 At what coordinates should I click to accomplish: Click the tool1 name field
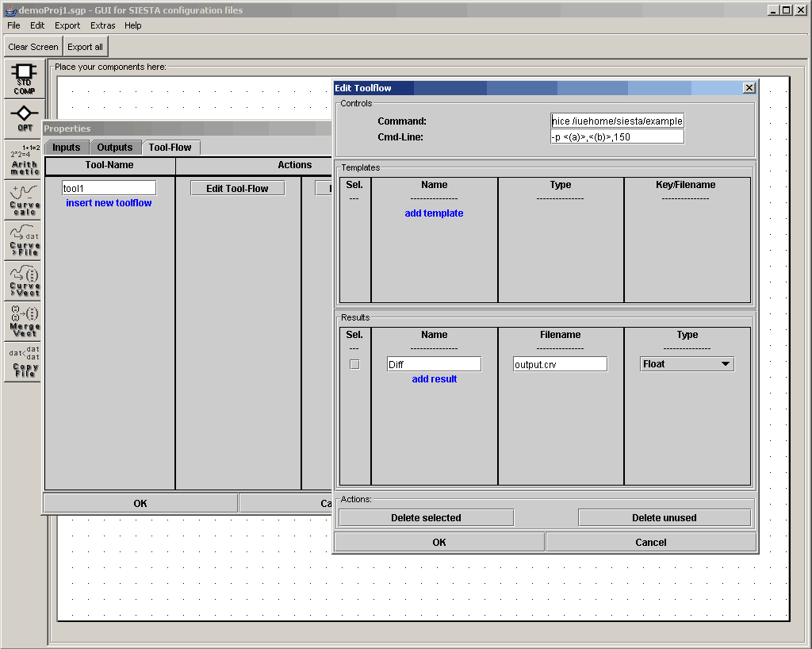tap(109, 188)
